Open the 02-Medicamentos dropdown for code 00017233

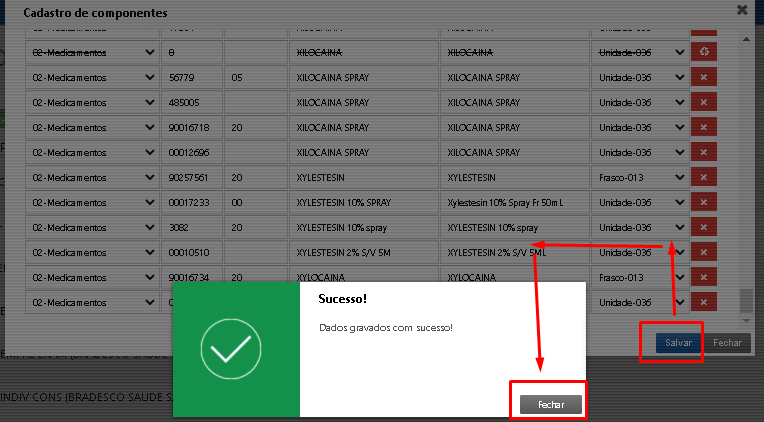(x=92, y=202)
